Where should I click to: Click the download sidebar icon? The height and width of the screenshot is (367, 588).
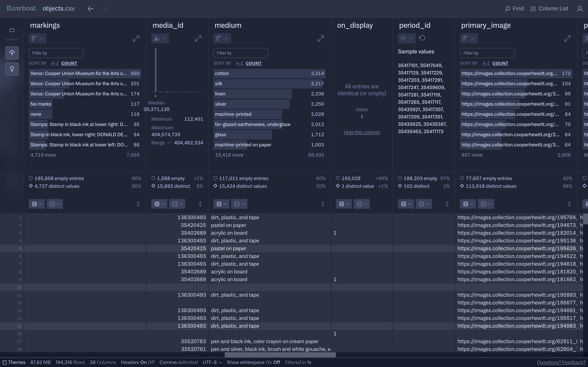(x=12, y=69)
